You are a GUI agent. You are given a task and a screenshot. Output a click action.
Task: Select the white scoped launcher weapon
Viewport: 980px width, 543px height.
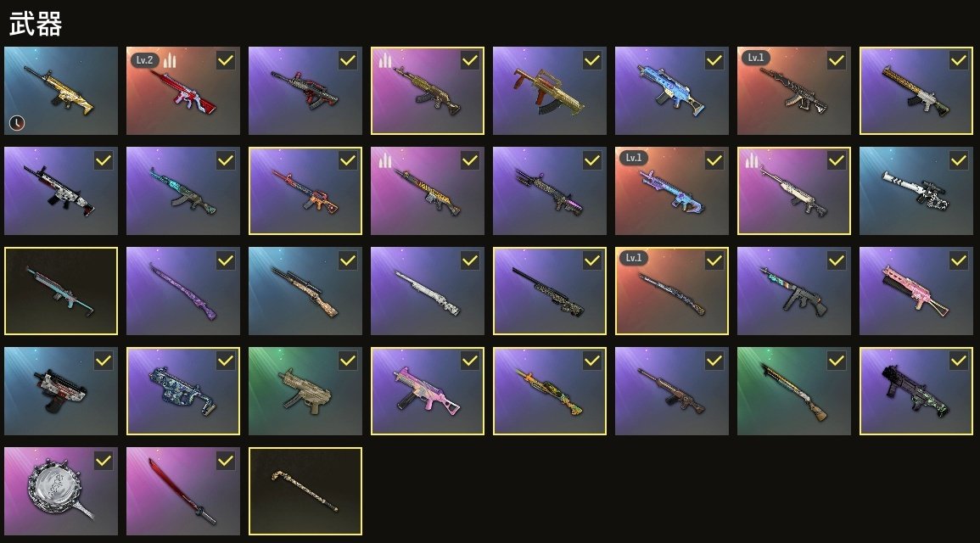point(916,191)
